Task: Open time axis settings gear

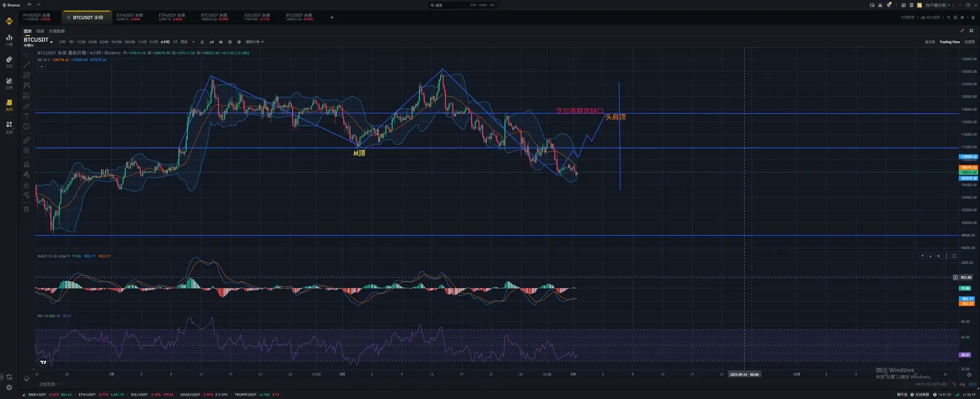Action: click(969, 374)
